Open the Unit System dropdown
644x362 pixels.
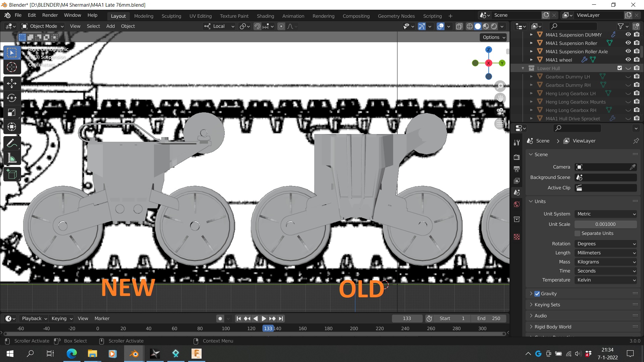tap(606, 214)
